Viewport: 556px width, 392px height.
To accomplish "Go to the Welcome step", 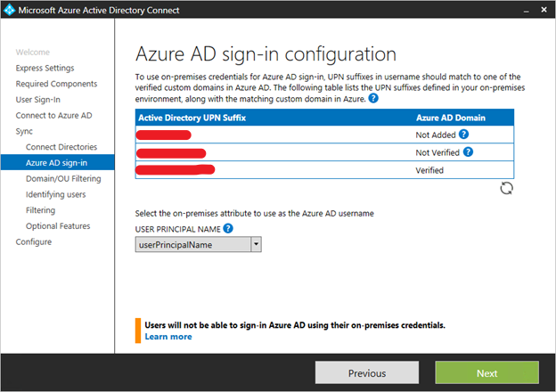I will [33, 52].
